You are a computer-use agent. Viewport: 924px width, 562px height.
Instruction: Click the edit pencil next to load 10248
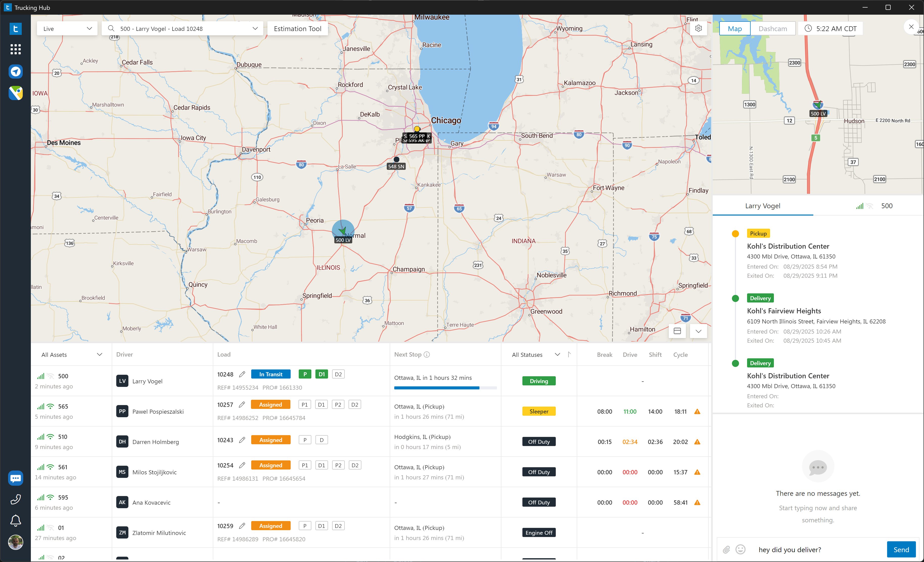pyautogui.click(x=242, y=374)
